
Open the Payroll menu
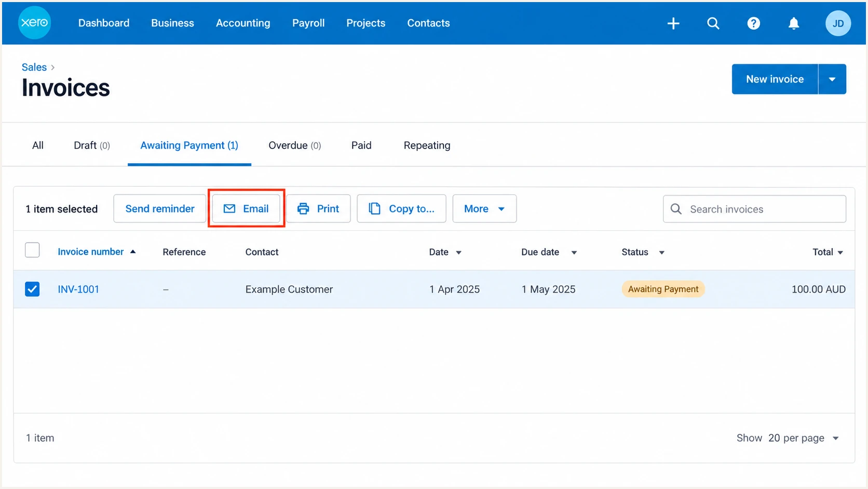click(308, 23)
